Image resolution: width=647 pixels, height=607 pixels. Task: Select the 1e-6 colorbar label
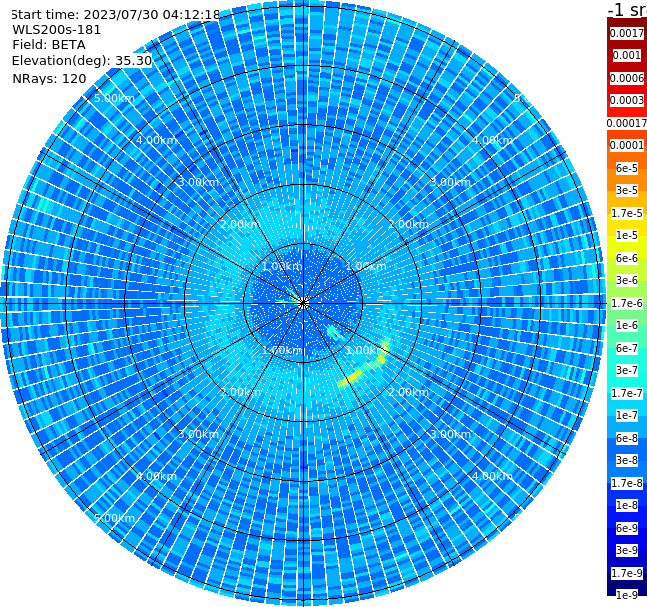coord(627,325)
